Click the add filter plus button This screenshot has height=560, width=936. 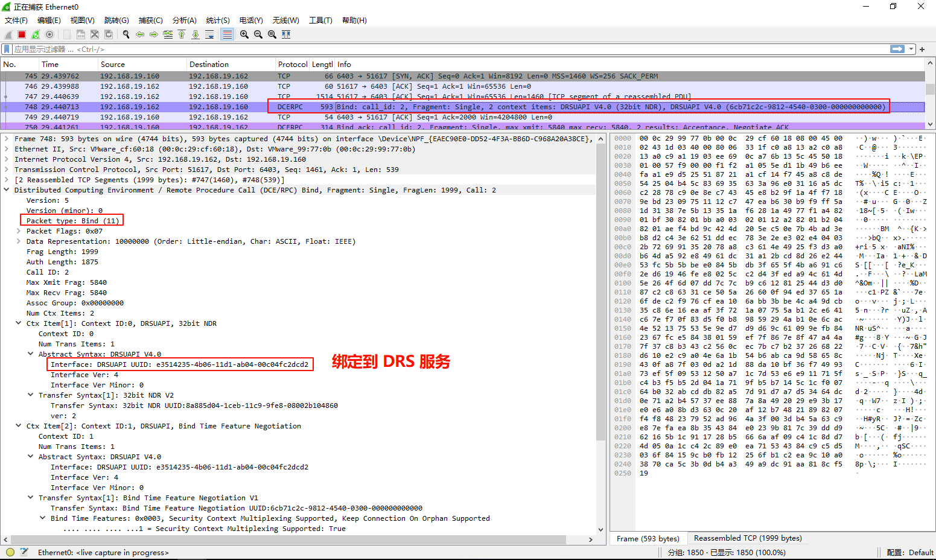click(x=922, y=49)
